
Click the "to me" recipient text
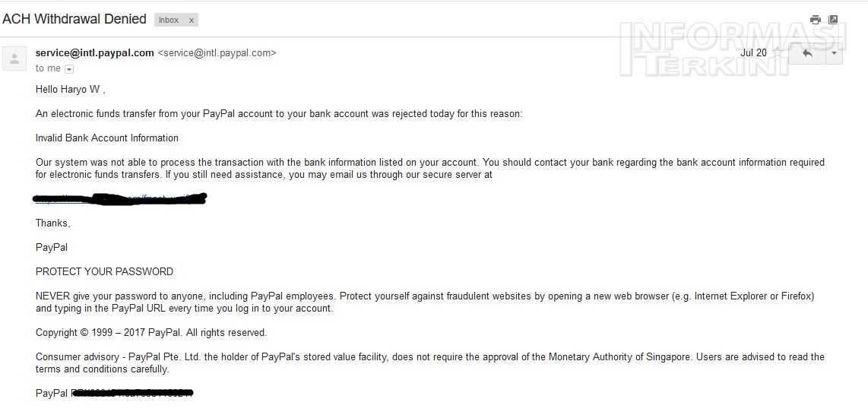pos(48,68)
